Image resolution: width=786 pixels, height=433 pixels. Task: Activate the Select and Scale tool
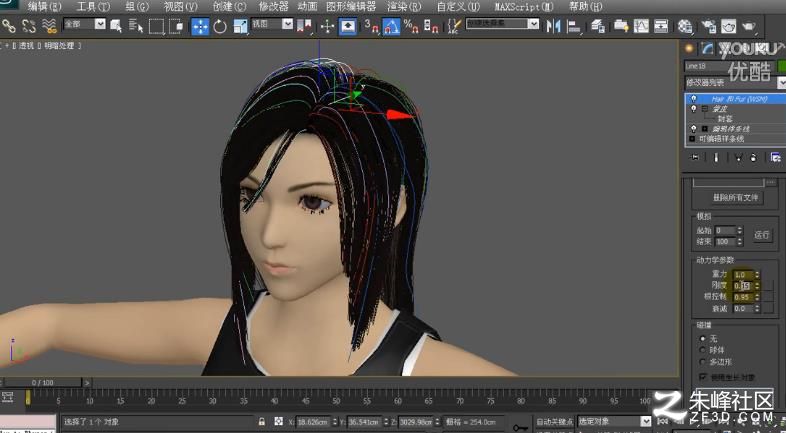pyautogui.click(x=241, y=26)
